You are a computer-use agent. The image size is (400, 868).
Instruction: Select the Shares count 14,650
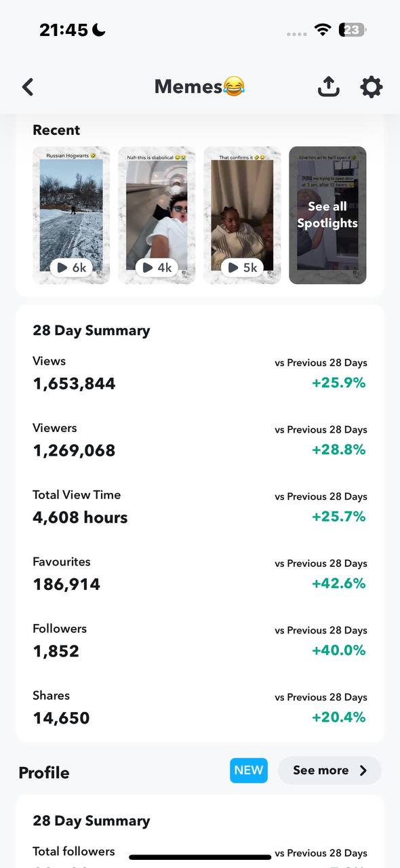61,718
